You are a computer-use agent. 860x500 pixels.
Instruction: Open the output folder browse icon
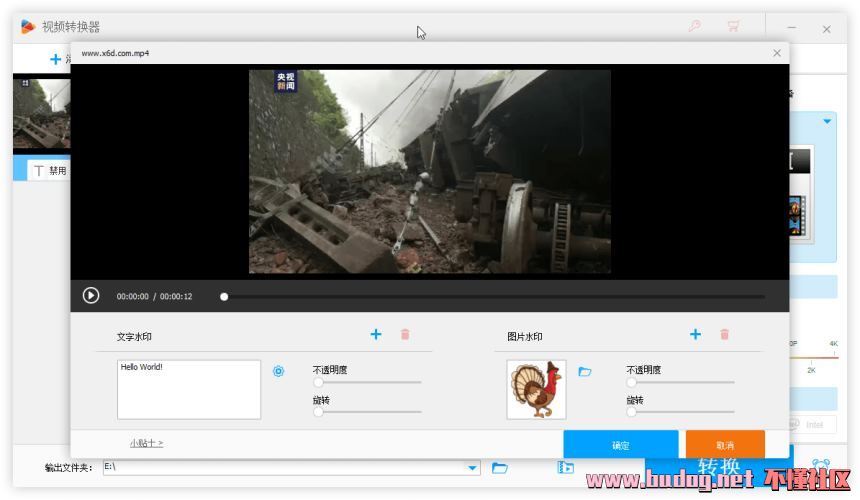point(500,467)
